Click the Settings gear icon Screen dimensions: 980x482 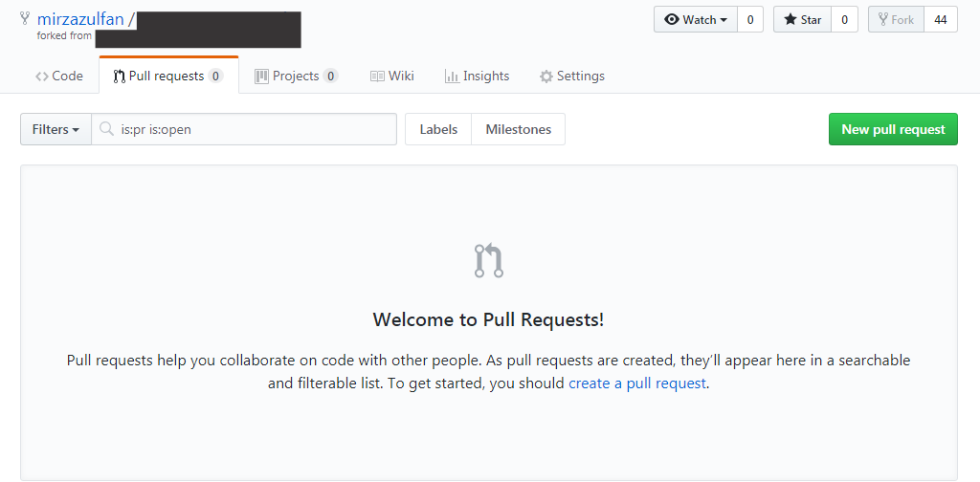point(546,77)
